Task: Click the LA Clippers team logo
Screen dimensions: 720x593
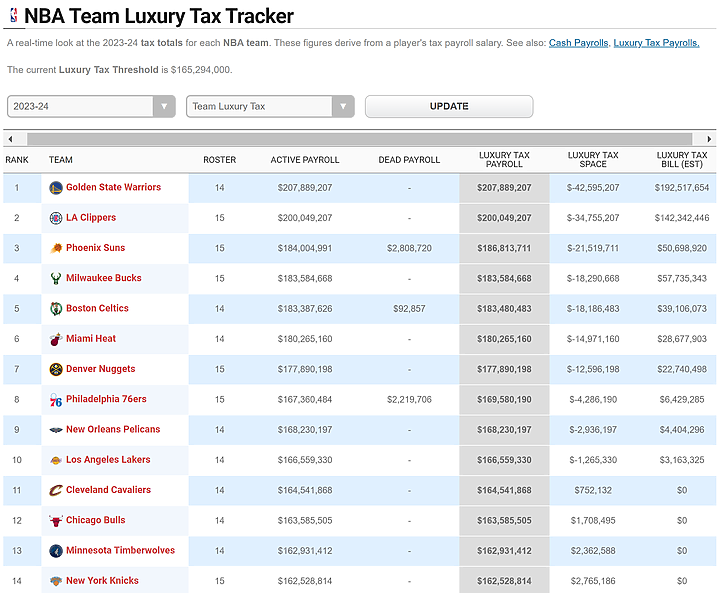Action: point(56,218)
